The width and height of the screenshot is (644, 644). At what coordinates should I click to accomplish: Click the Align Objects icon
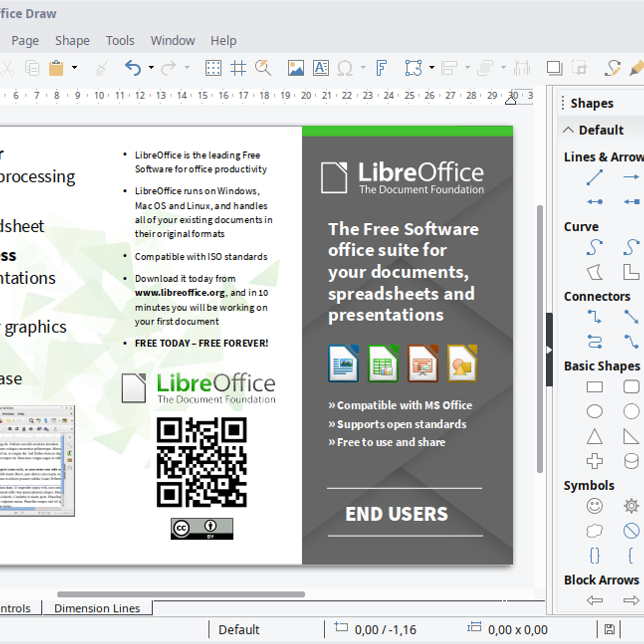(x=449, y=68)
